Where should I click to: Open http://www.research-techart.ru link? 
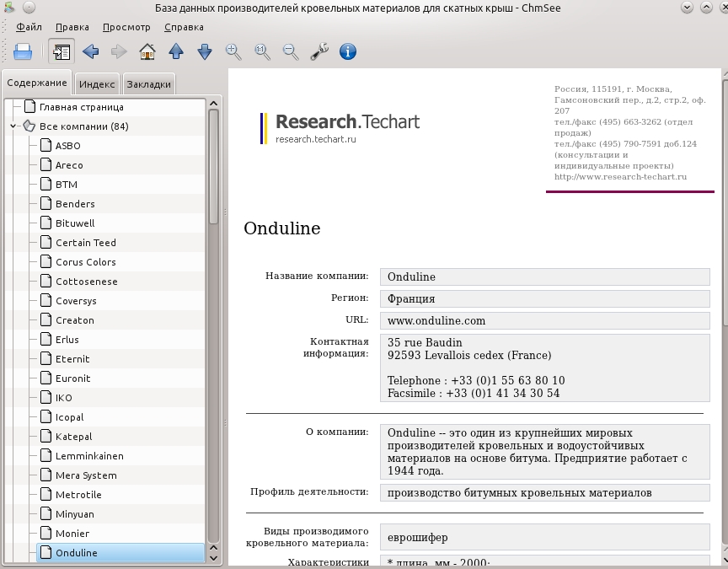point(620,176)
